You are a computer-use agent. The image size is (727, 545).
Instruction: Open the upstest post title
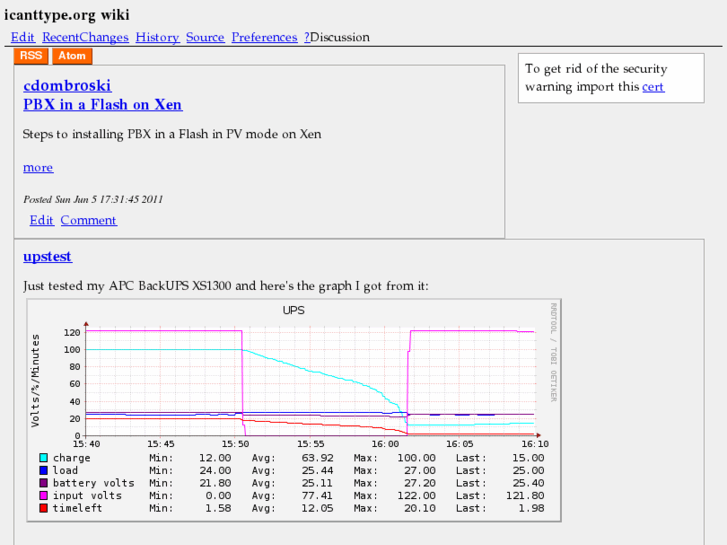tap(47, 256)
